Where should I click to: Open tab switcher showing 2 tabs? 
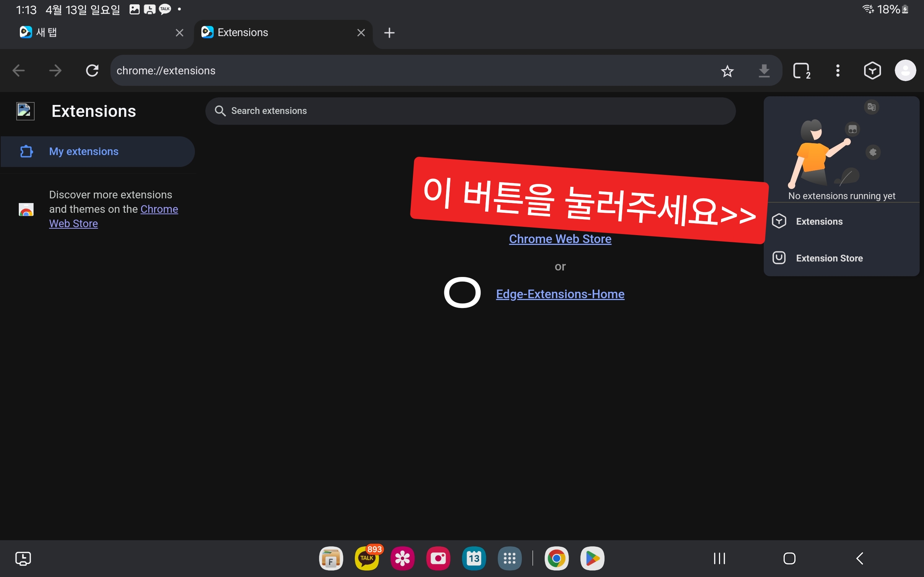[x=801, y=71]
